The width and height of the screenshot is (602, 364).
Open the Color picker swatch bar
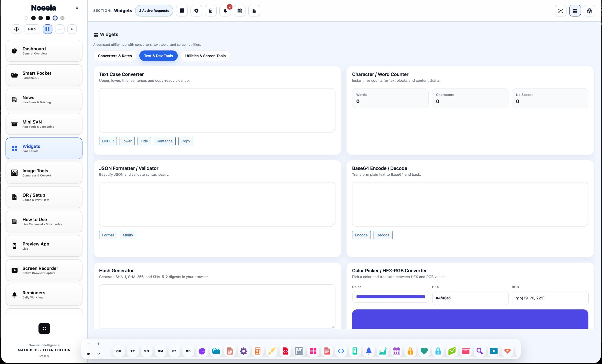[390, 297]
